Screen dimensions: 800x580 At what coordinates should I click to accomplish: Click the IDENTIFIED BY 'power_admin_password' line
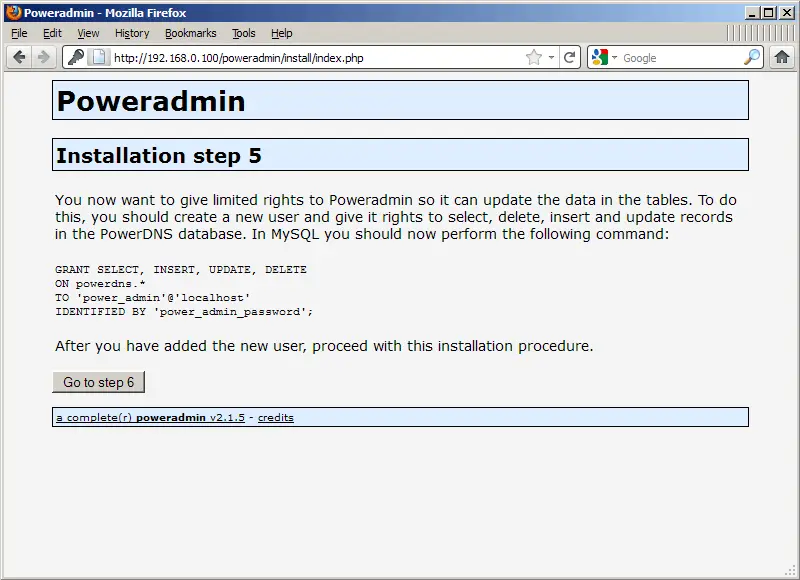[184, 312]
